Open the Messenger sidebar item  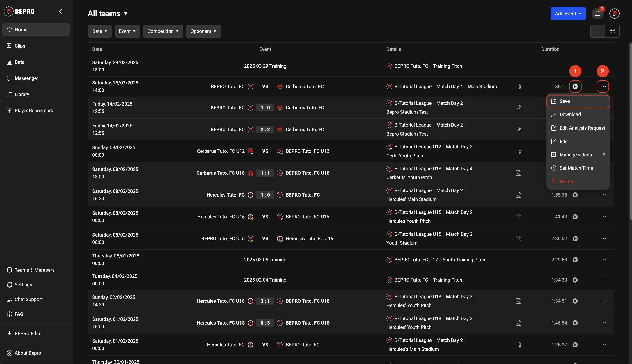pos(26,78)
